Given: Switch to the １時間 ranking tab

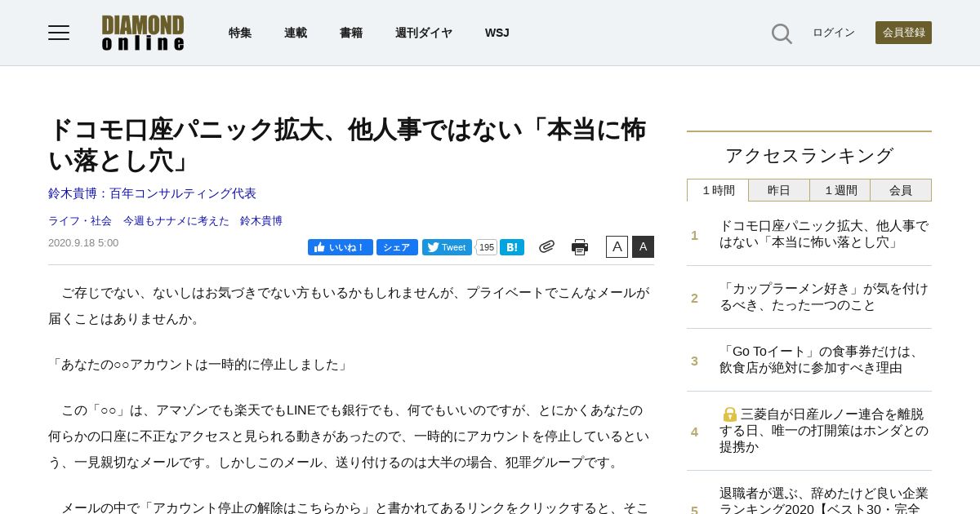Looking at the screenshot, I should (718, 190).
